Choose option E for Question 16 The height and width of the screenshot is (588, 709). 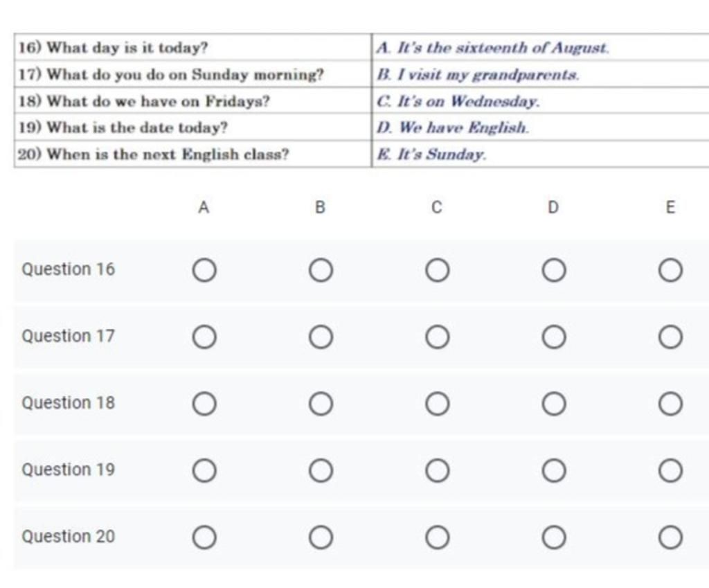[x=670, y=270]
